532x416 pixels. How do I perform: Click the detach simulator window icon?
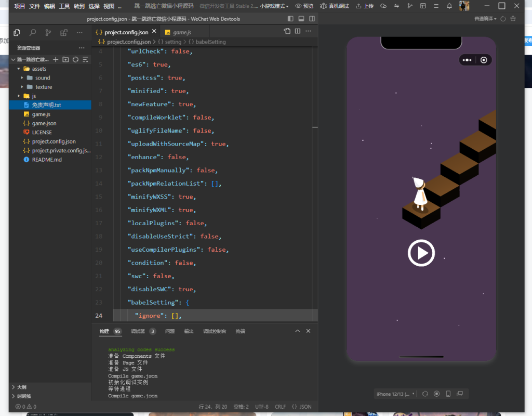pyautogui.click(x=460, y=394)
